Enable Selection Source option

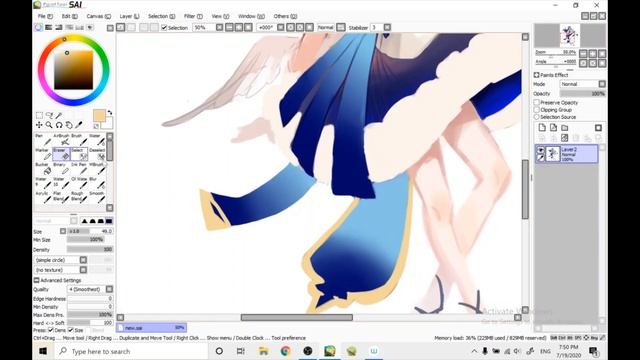(x=537, y=117)
